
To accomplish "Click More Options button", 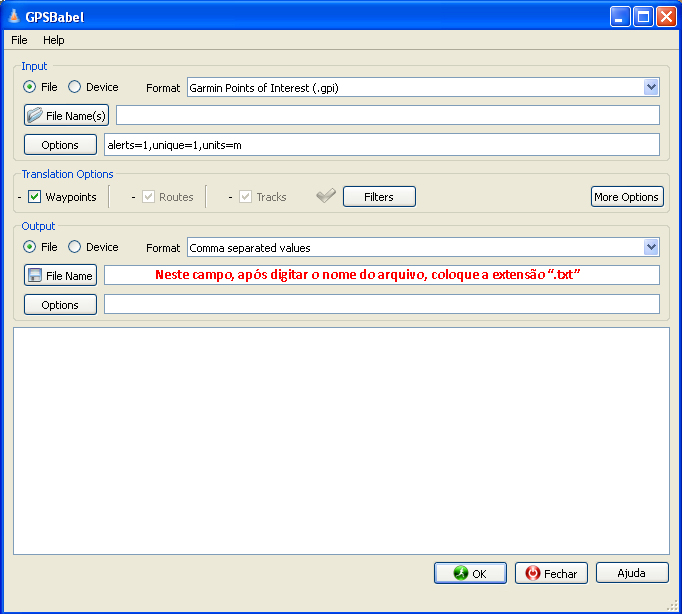I will 627,197.
